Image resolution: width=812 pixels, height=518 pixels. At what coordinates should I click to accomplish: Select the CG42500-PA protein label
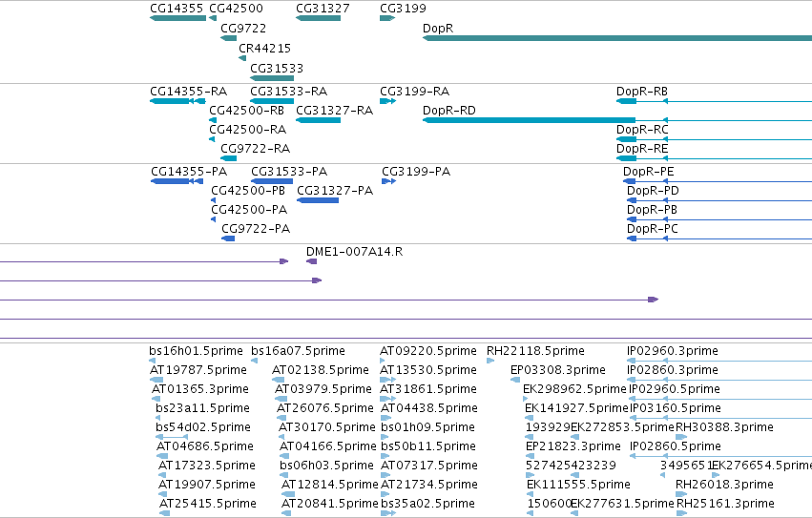(249, 210)
